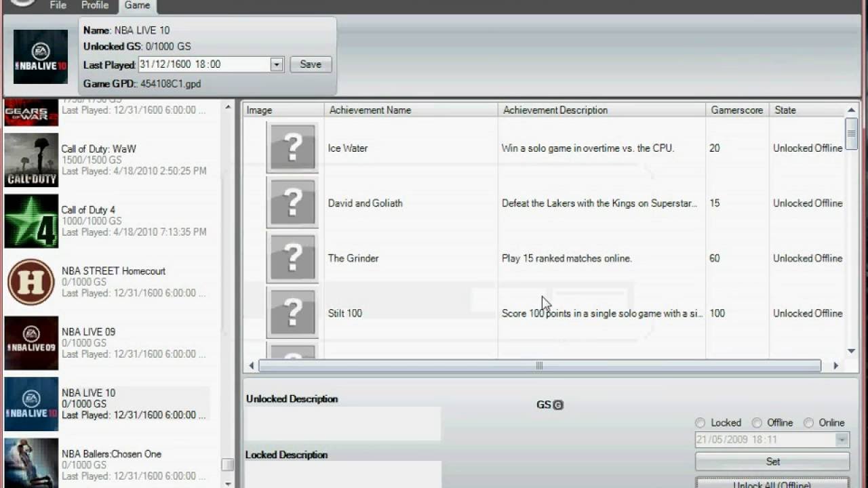Select Call of Duty 4 game icon
Screen dimensions: 868x488
(31, 221)
